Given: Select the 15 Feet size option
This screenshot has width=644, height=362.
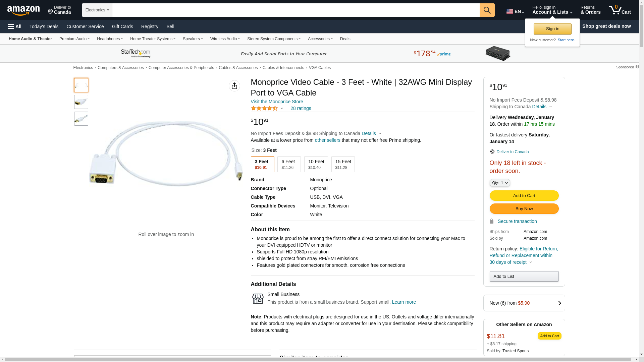Looking at the screenshot, I should coord(343,164).
